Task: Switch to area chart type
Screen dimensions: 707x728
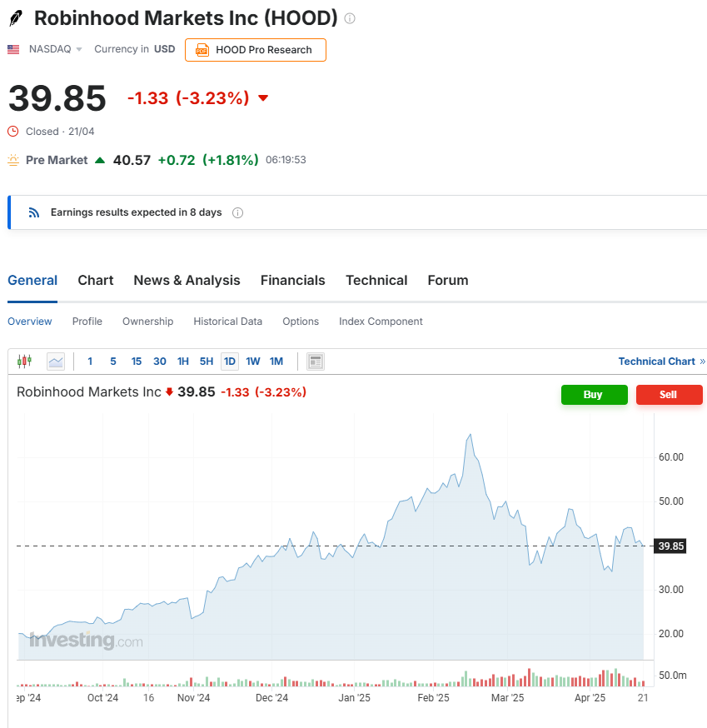Action: pos(56,362)
